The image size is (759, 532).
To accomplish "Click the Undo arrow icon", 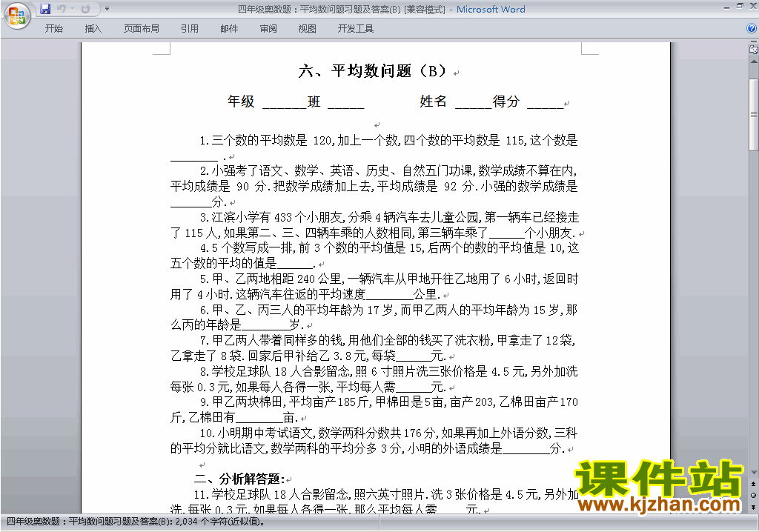I will (61, 9).
